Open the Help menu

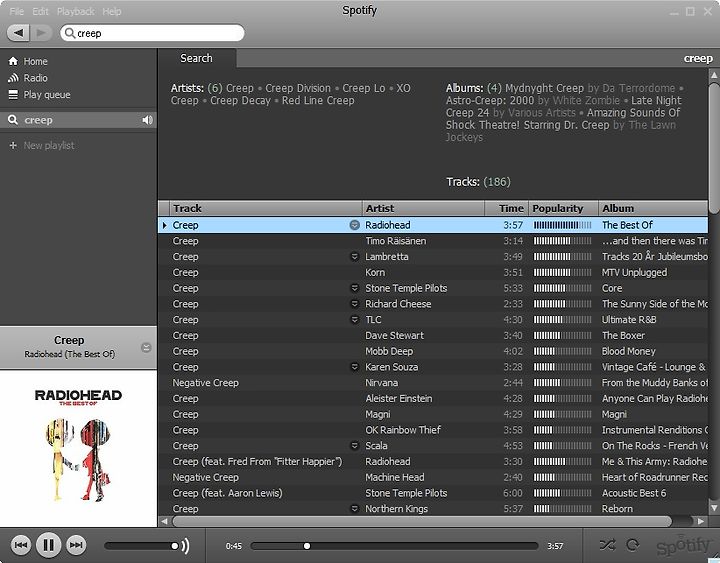112,11
